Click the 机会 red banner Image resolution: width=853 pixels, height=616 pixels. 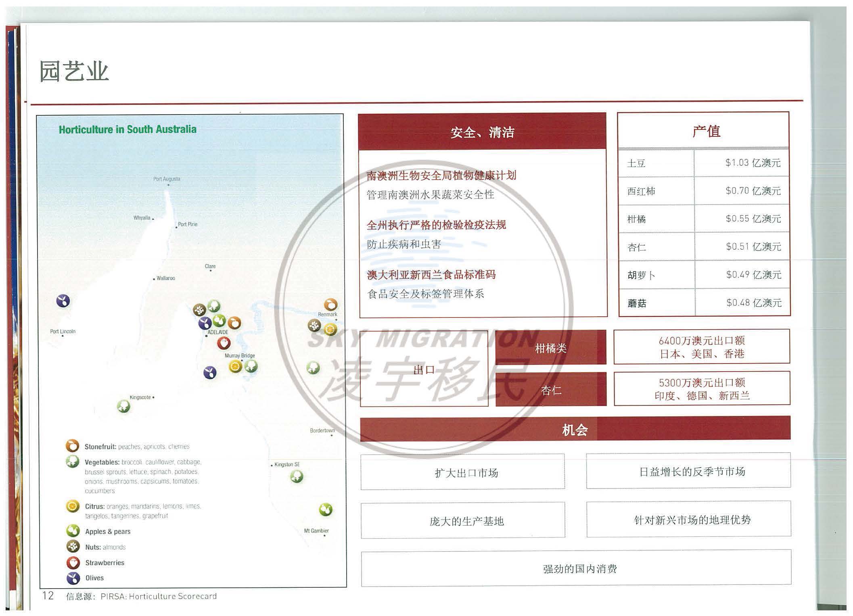pos(575,429)
